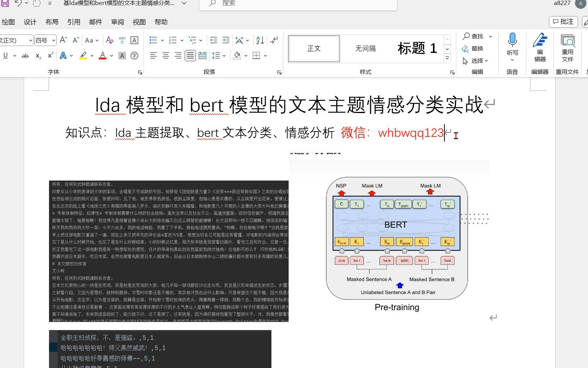
Task: Open bullets style dropdown arrow
Action: click(162, 40)
